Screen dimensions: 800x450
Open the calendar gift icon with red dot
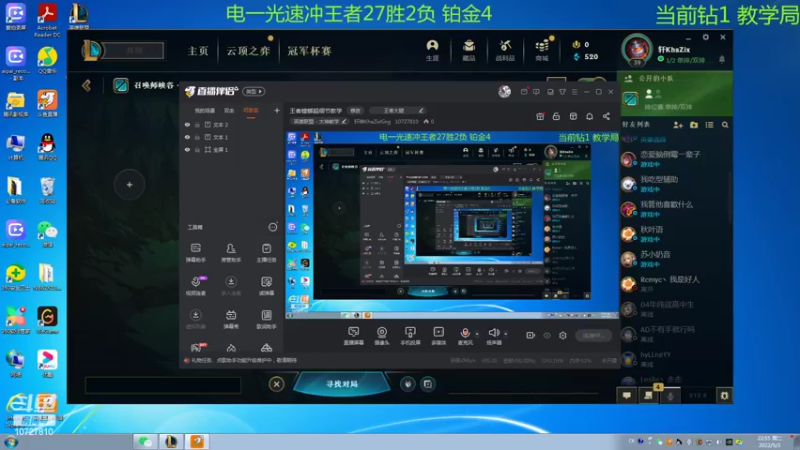(540, 116)
